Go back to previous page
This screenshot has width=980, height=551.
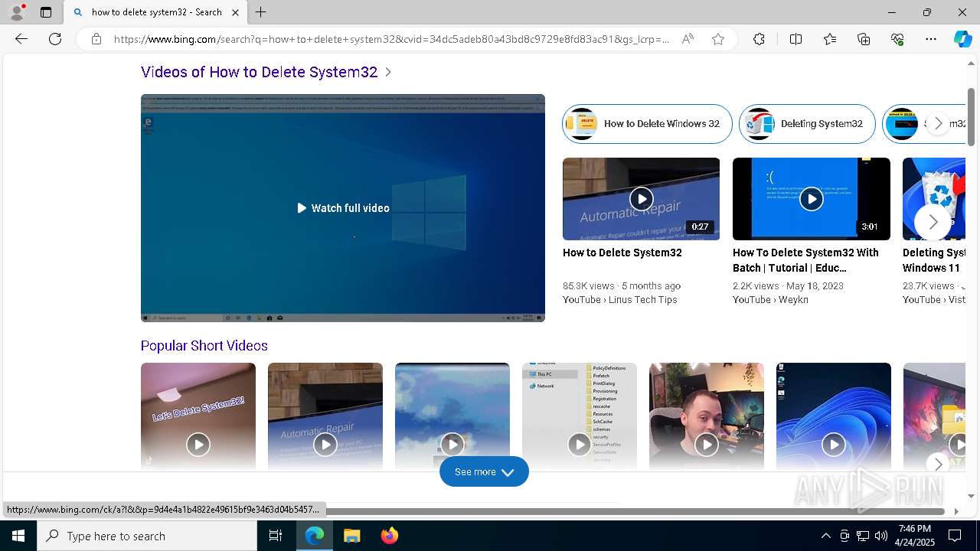pos(21,39)
